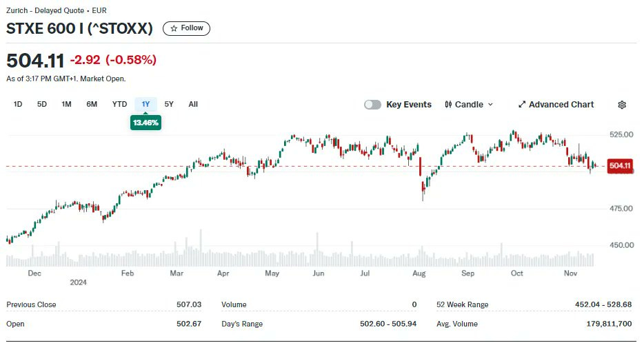Click the Jul label on the time axis
This screenshot has height=343, width=644.
pyautogui.click(x=365, y=273)
